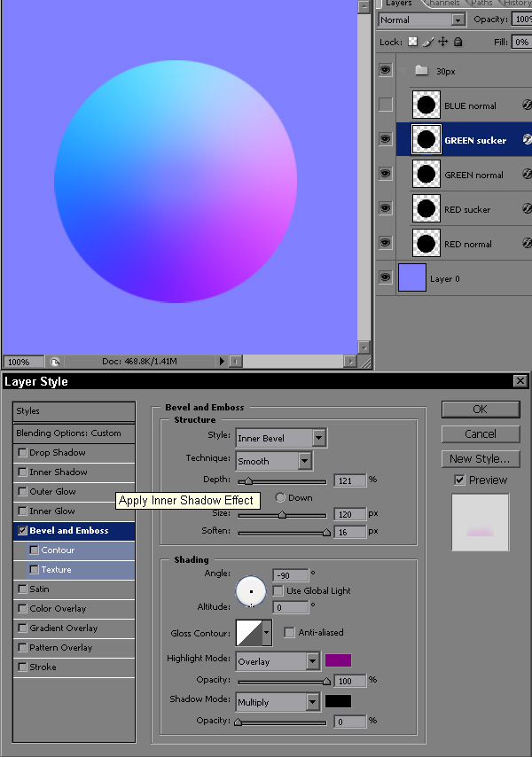Hide the Layer 0 layer
Viewport: 532px width, 757px height.
[x=385, y=277]
